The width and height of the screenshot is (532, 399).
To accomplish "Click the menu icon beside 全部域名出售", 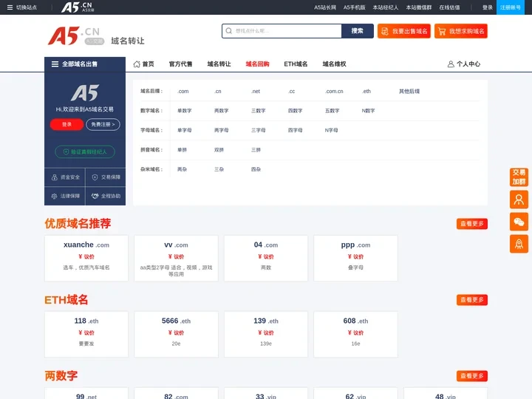I will (55, 64).
